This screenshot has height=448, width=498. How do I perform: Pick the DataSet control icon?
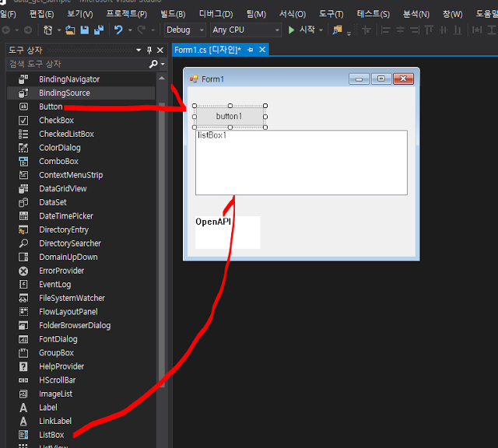point(23,202)
